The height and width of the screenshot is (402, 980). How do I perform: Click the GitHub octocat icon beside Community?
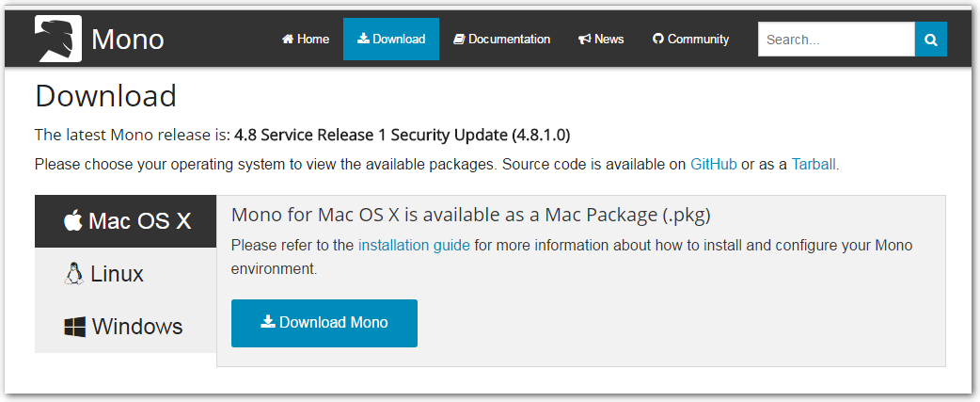pyautogui.click(x=657, y=39)
